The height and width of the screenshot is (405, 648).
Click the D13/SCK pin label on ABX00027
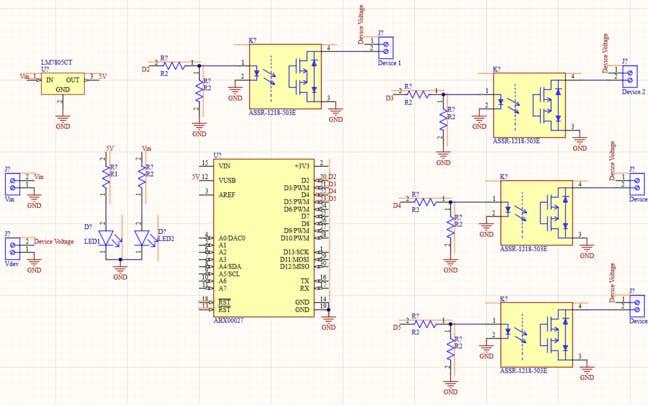click(x=296, y=252)
